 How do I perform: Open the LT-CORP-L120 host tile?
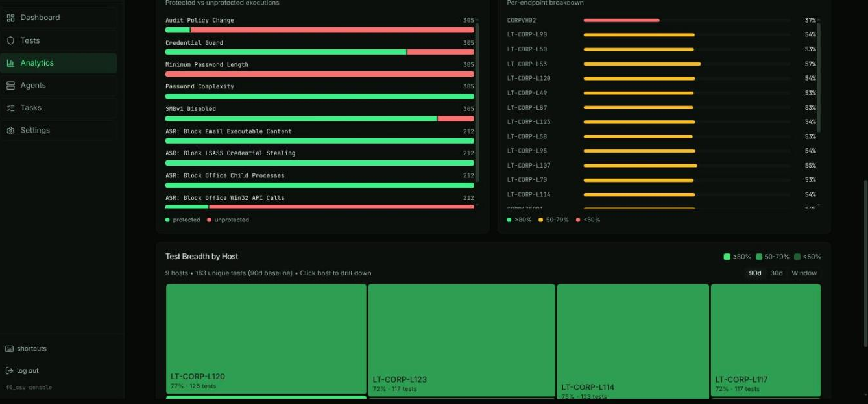click(x=266, y=338)
